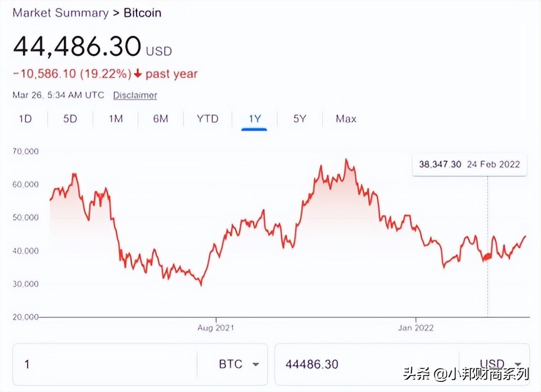Click the 38,347.30 price tooltip on chart
541x392 pixels.
469,164
